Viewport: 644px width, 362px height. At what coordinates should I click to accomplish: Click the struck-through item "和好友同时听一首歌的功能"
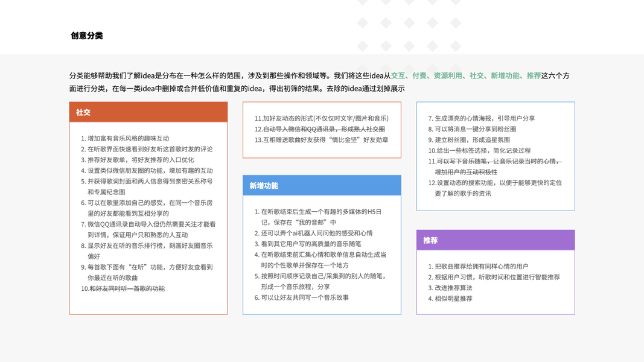click(x=123, y=288)
